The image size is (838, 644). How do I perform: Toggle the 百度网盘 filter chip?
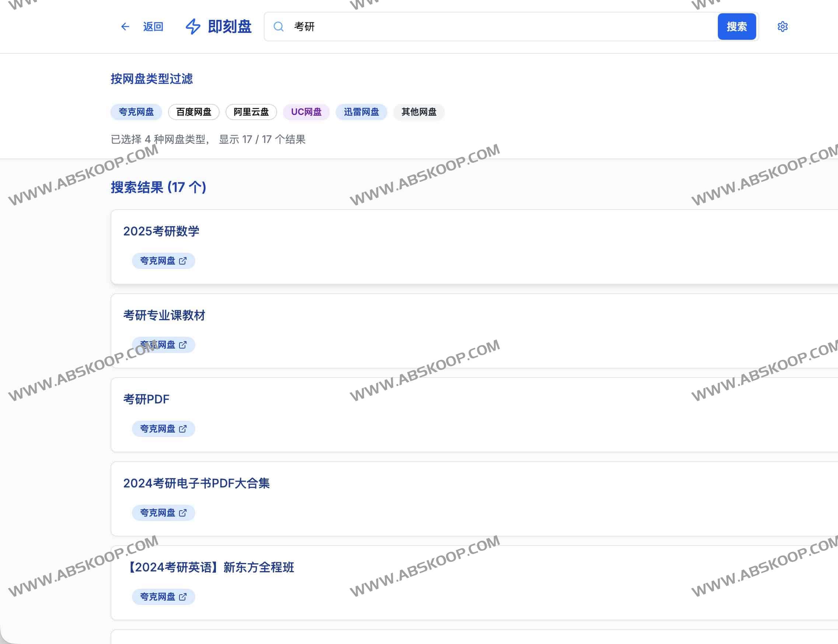click(193, 112)
